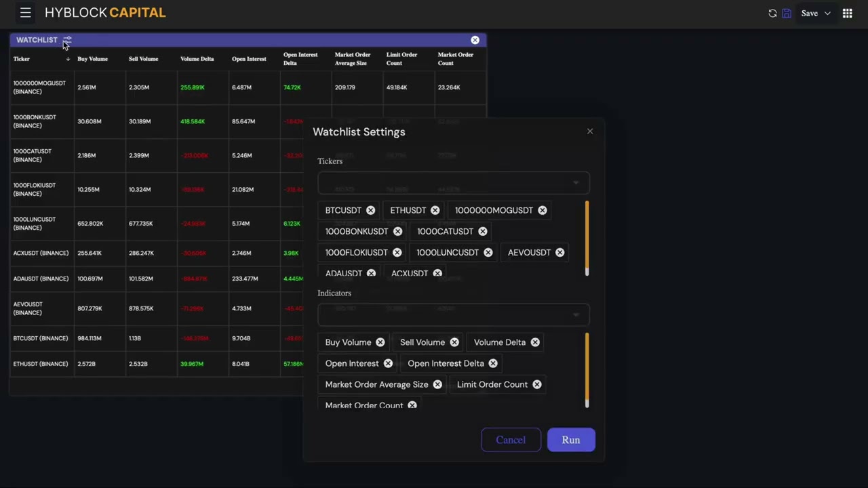This screenshot has width=868, height=488.
Task: Click the 255.891K volume delta value
Action: (x=193, y=87)
